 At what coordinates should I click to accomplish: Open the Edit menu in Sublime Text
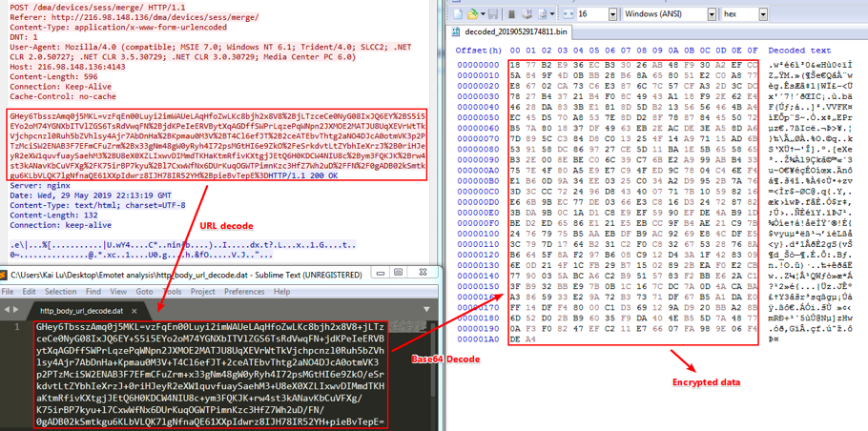click(x=29, y=292)
